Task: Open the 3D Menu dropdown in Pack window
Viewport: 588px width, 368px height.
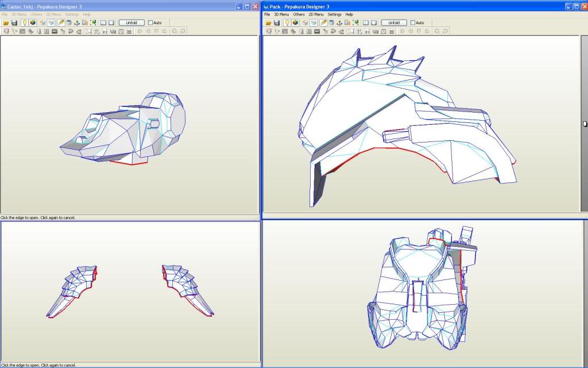Action: (x=281, y=14)
